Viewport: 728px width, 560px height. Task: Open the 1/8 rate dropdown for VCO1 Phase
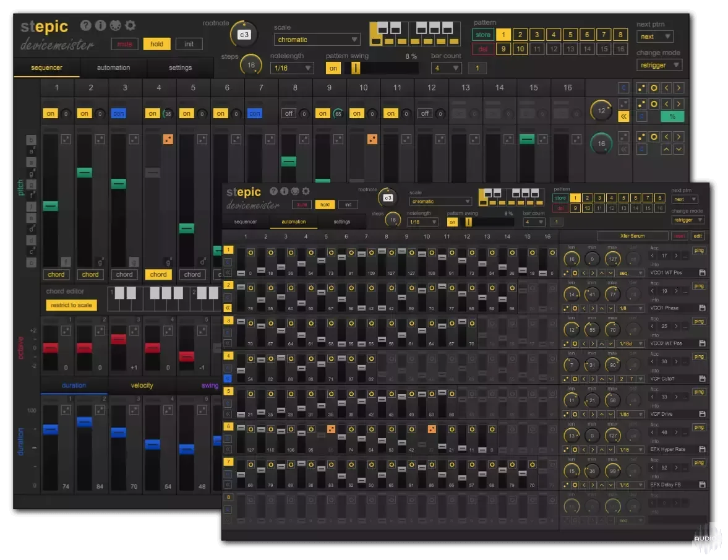(x=630, y=308)
